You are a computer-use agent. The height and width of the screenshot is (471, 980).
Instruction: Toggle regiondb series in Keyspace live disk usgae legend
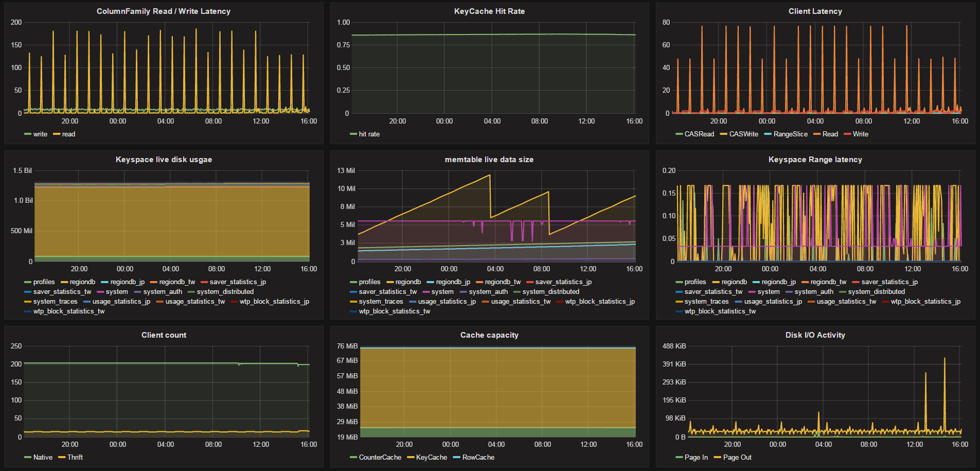(x=82, y=282)
